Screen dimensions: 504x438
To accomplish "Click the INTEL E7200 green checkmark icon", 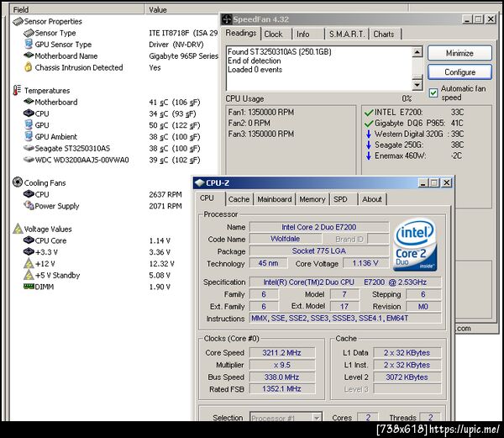I will (x=369, y=113).
